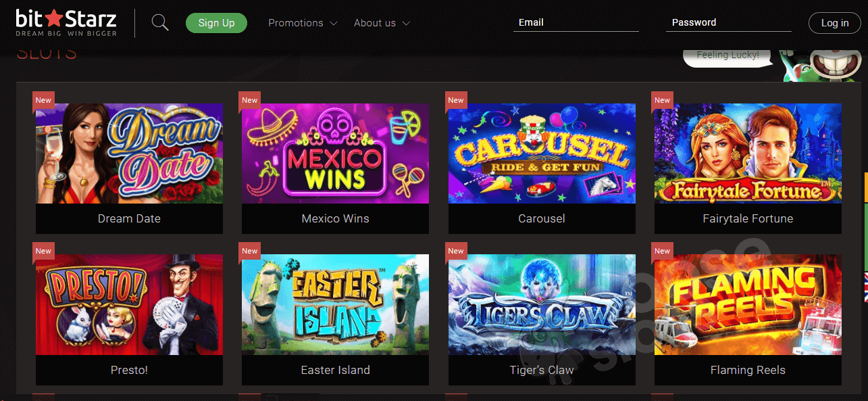Click the Log in button
Viewport: 868px width, 401px height.
pos(835,23)
